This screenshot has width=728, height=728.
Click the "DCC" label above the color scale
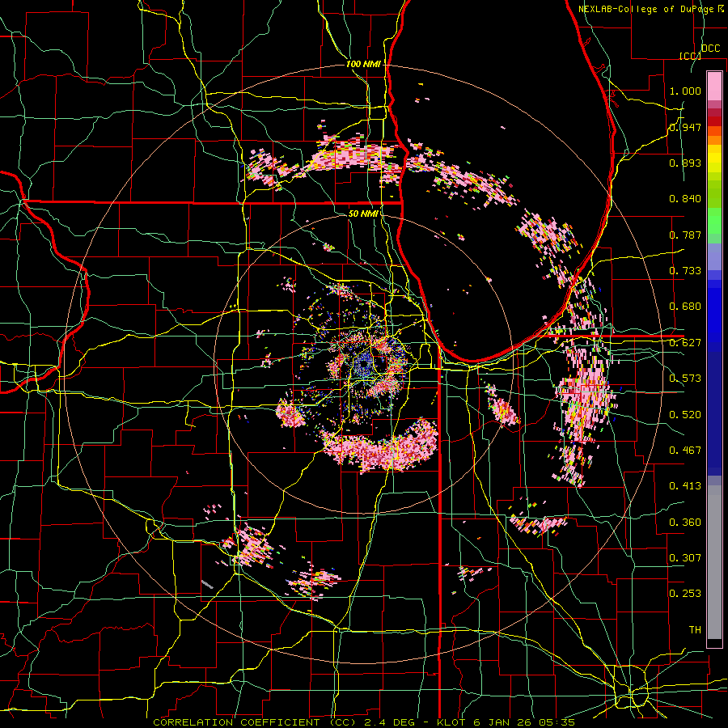[x=711, y=49]
